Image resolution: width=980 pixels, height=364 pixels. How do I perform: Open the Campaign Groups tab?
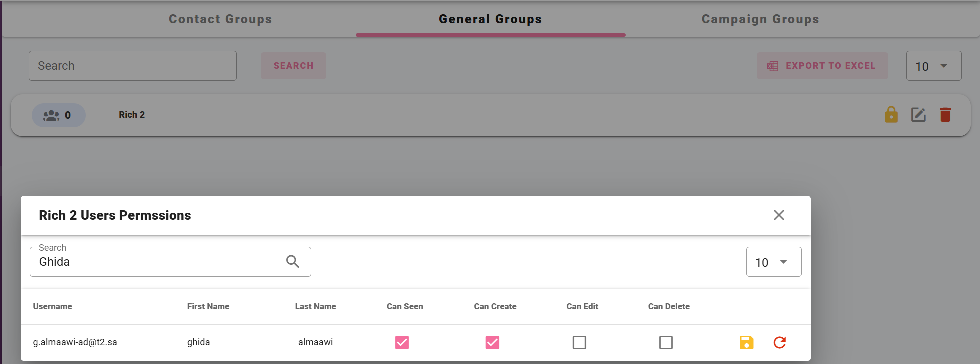pyautogui.click(x=760, y=19)
